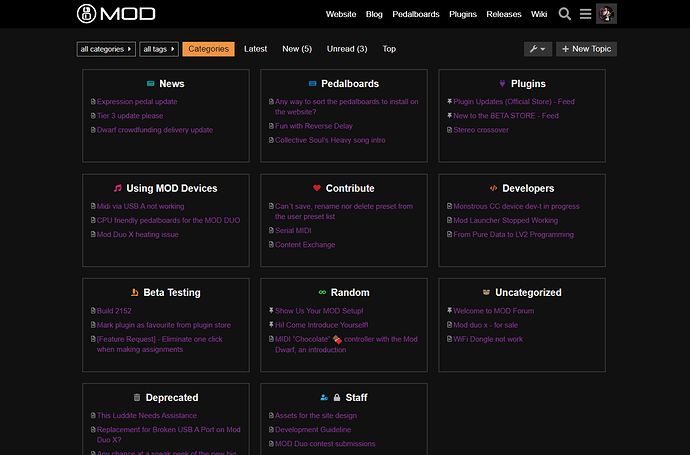Open the wrench admin dropdown

click(538, 49)
